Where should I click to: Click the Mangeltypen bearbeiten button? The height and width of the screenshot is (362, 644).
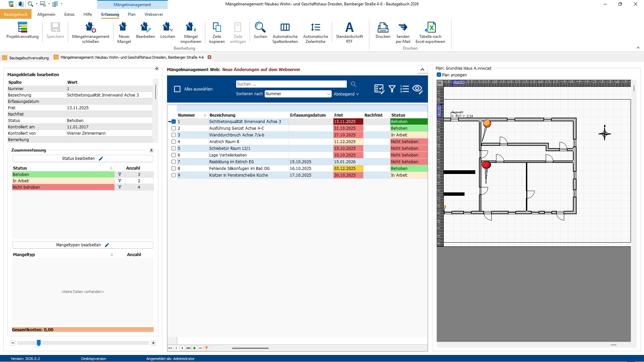[83, 245]
